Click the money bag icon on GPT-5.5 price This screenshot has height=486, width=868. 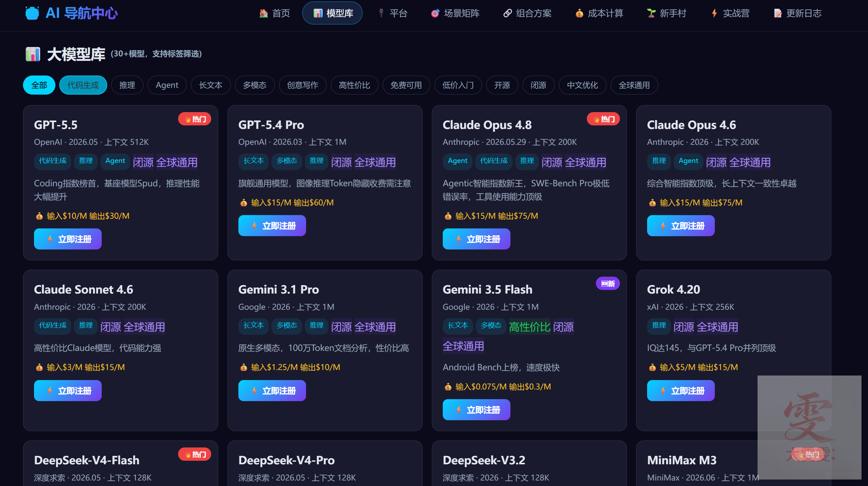click(x=40, y=216)
